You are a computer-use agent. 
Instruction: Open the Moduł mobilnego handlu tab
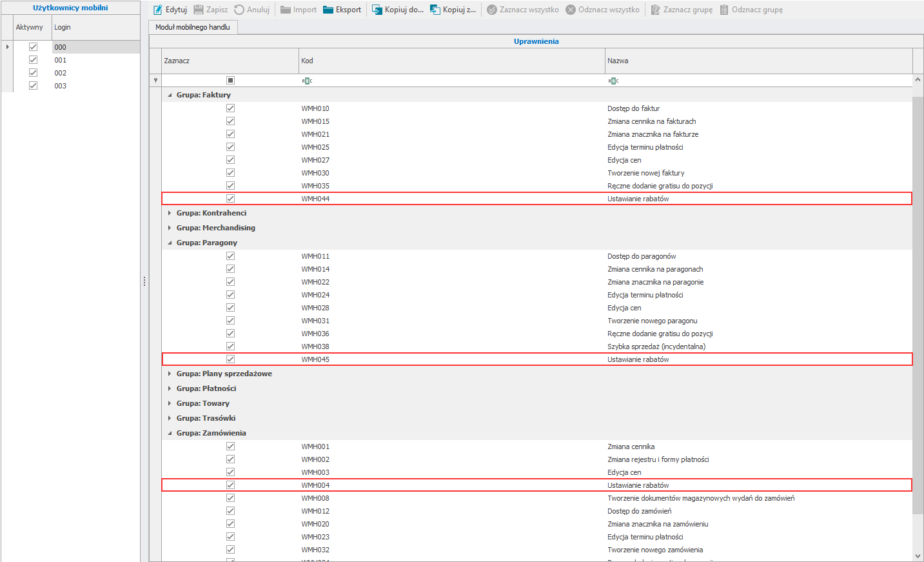coord(193,27)
